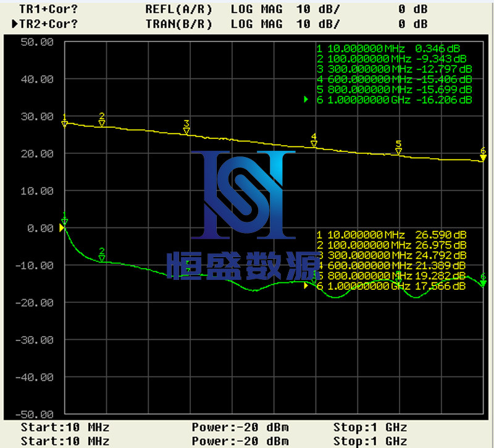
Task: Click 10 dB/ scale in TR1 row
Action: point(318,9)
